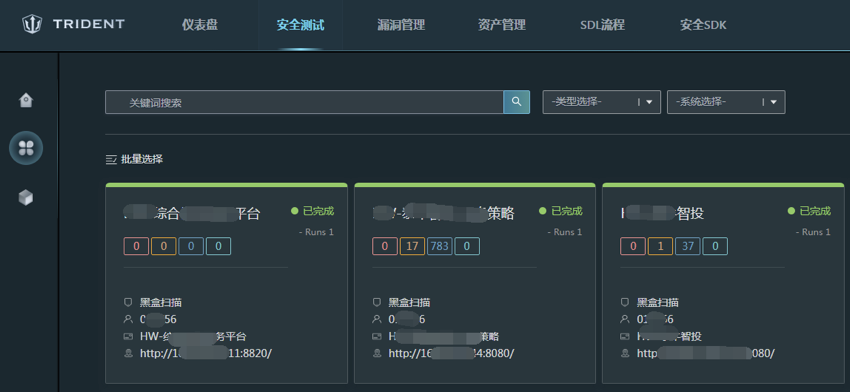Open the 系统选择 dropdown
The width and height of the screenshot is (850, 392).
726,102
